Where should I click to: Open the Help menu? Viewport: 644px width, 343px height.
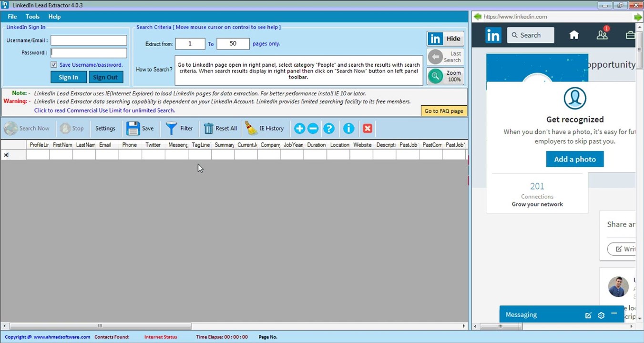54,17
